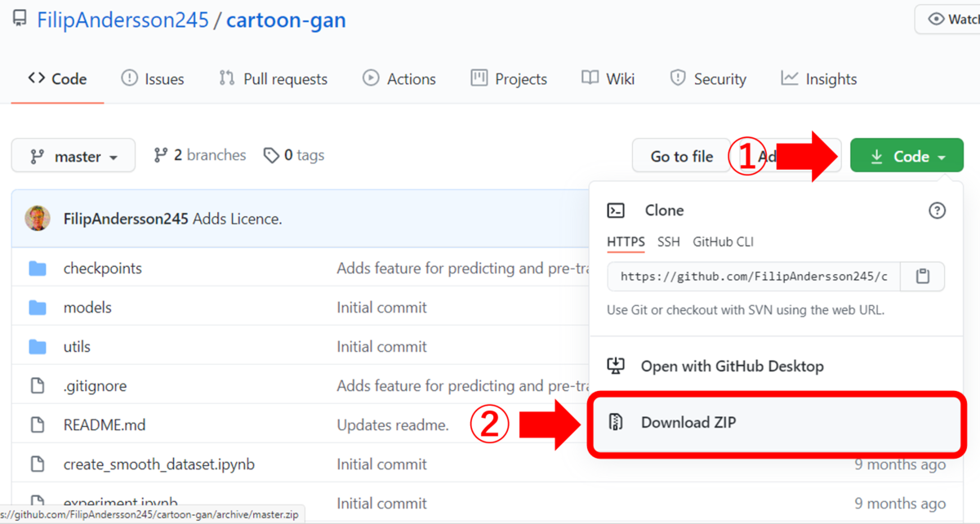Click the utils folder icon
The width and height of the screenshot is (980, 524).
point(38,347)
